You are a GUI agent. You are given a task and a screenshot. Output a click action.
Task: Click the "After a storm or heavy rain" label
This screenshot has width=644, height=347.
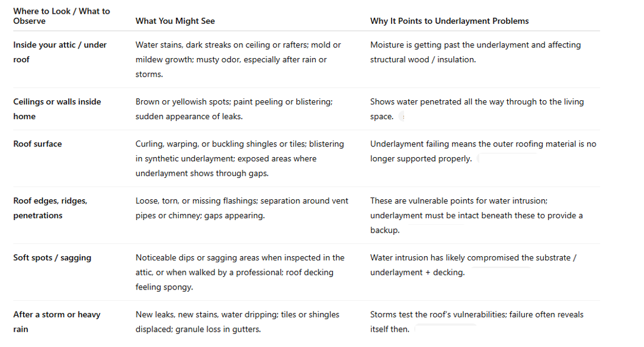click(57, 322)
